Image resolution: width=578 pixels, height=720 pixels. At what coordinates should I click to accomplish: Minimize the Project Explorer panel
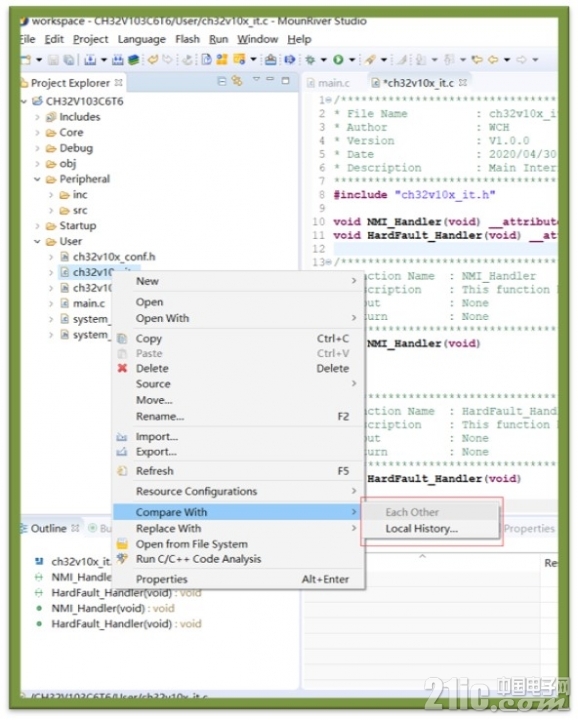[x=270, y=80]
